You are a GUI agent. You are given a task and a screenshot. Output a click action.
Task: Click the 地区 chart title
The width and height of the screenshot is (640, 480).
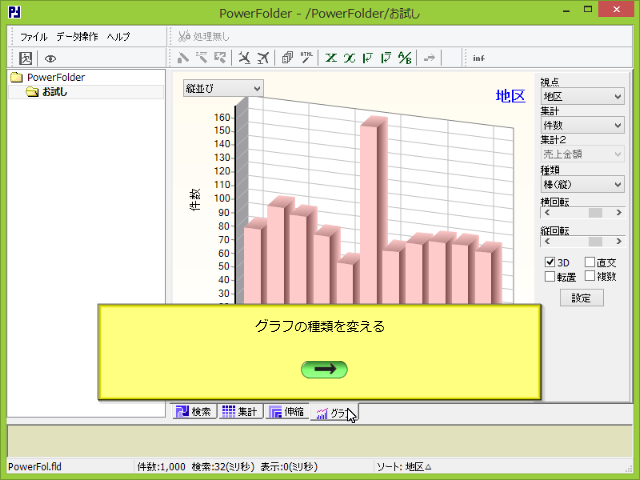tap(510, 96)
